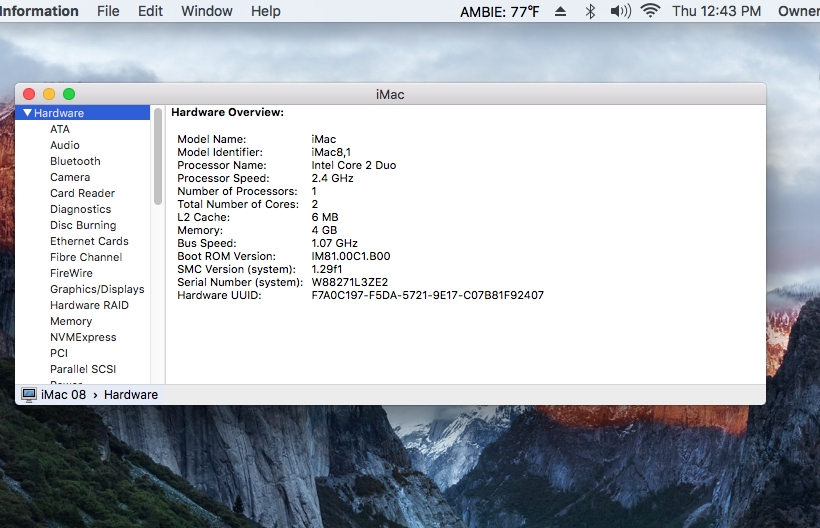
Task: Open the Wi-Fi status icon
Action: point(650,11)
